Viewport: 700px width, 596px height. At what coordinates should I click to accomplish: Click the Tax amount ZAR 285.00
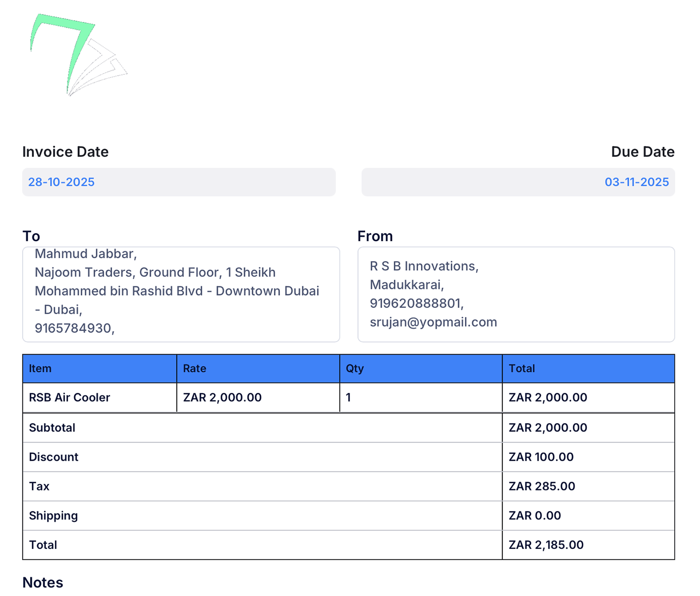(x=541, y=486)
